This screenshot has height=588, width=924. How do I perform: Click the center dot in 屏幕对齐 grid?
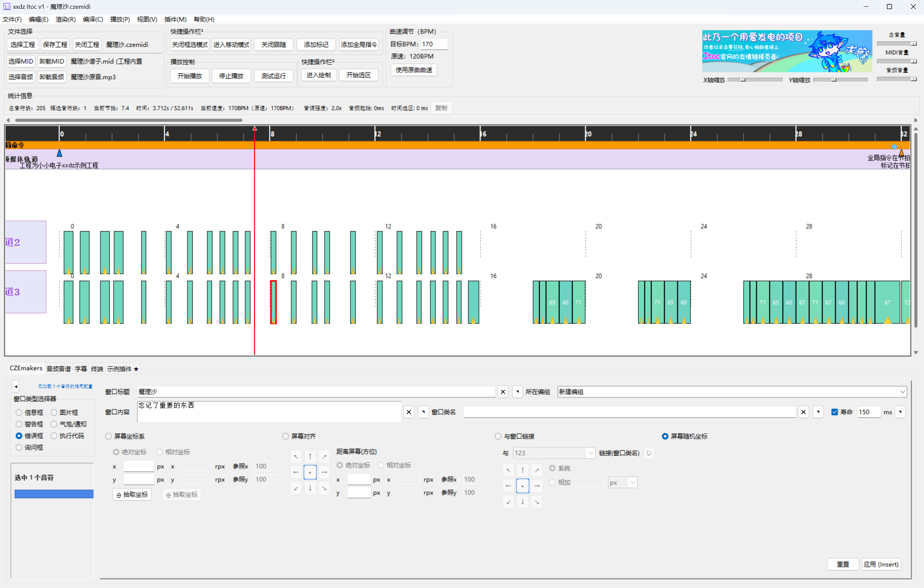pos(310,472)
